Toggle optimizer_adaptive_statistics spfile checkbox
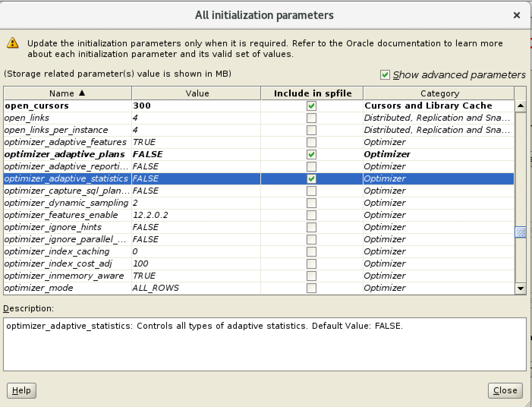 (x=311, y=179)
